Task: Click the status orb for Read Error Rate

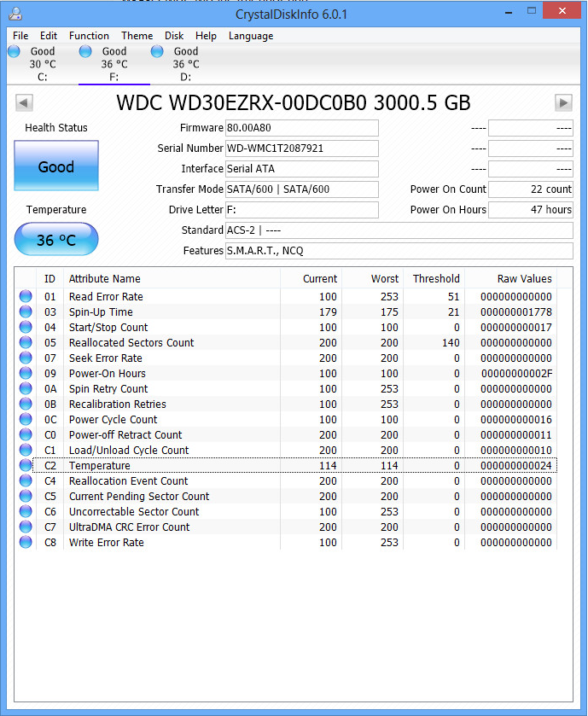Action: pyautogui.click(x=26, y=296)
